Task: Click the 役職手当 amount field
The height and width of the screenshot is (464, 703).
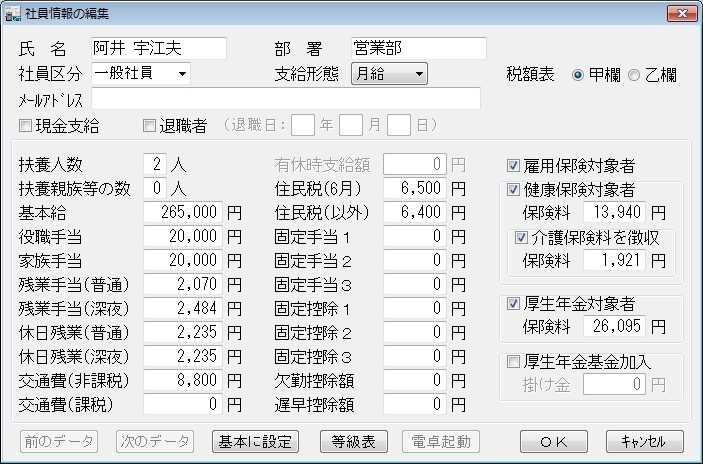Action: [x=183, y=236]
